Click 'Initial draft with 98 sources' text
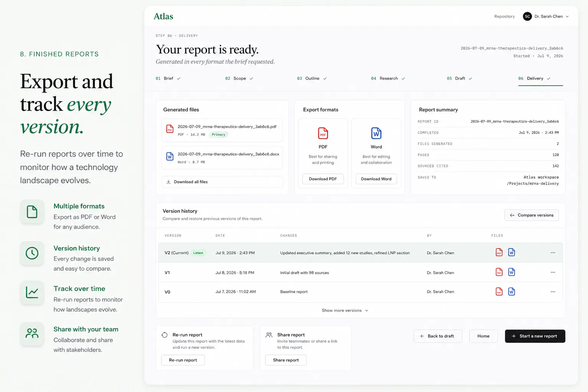Image resolution: width=588 pixels, height=392 pixels. [x=304, y=273]
